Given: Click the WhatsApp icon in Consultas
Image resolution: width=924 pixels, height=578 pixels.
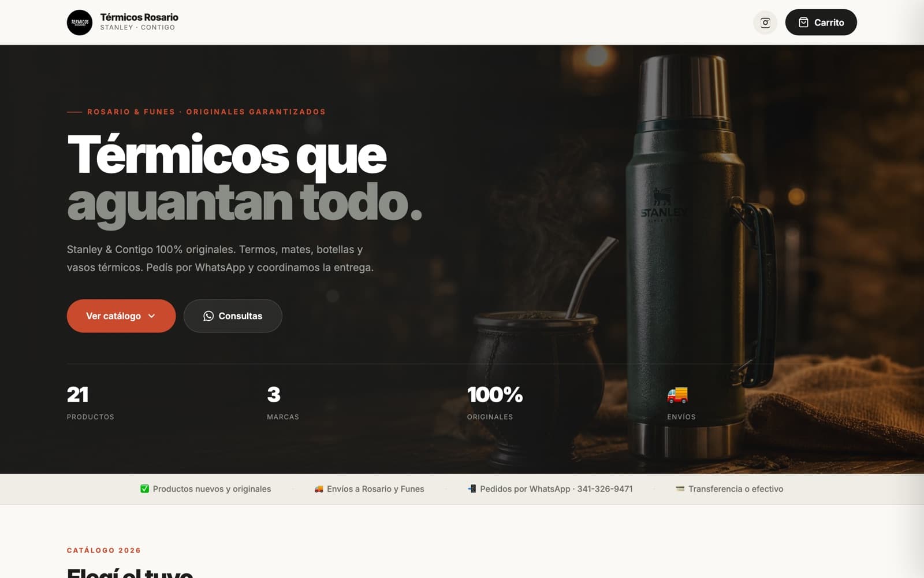Looking at the screenshot, I should coord(208,316).
